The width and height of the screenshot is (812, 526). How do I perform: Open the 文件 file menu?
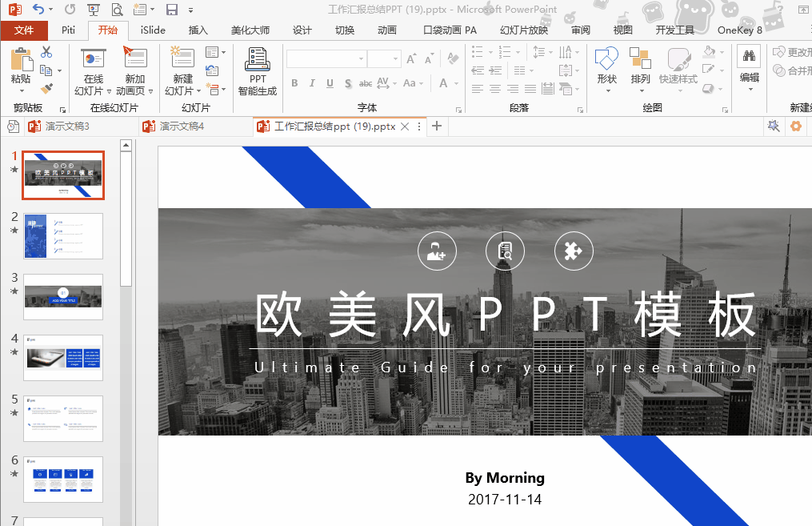click(x=24, y=30)
